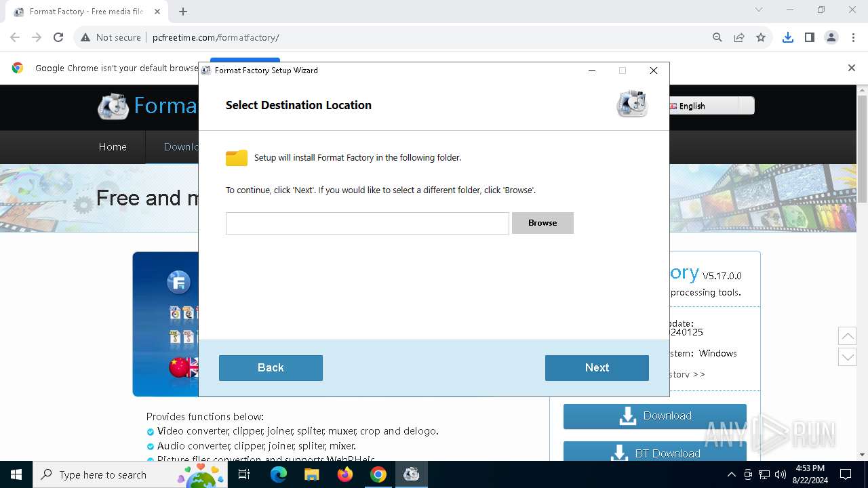Image resolution: width=868 pixels, height=488 pixels.
Task: Launch Microsoft Edge from the taskbar
Action: point(279,474)
